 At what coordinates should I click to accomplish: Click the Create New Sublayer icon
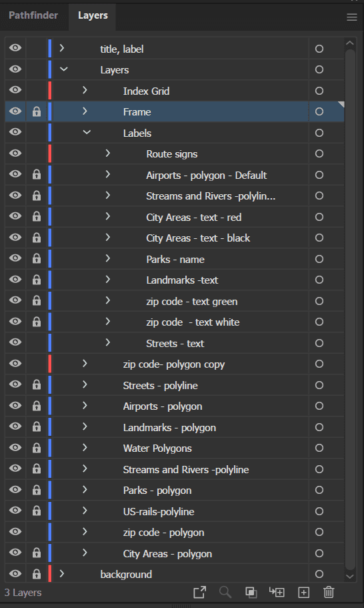[x=277, y=592]
